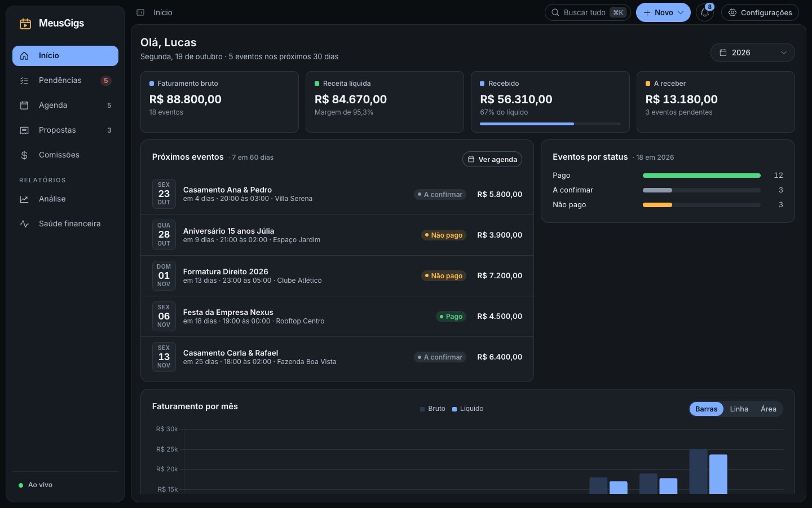Click the Buscar tudo search field
Viewport: 812px width, 508px height.
tap(588, 12)
